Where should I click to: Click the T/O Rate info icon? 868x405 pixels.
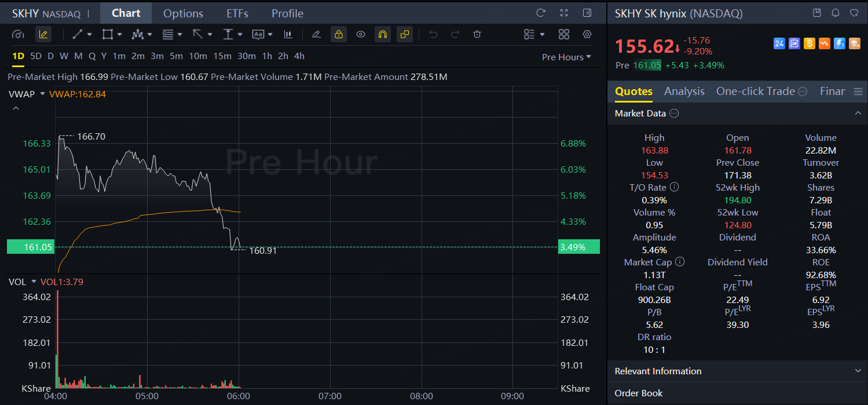pos(674,187)
